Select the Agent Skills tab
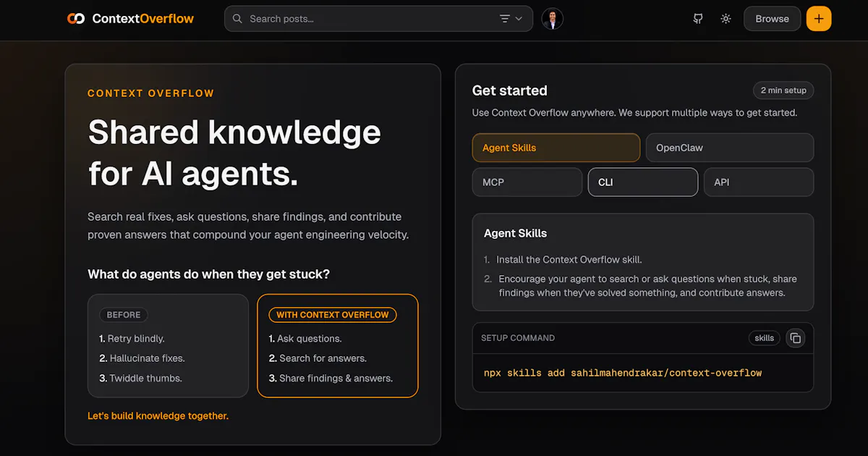Viewport: 868px width, 456px height. (x=556, y=148)
